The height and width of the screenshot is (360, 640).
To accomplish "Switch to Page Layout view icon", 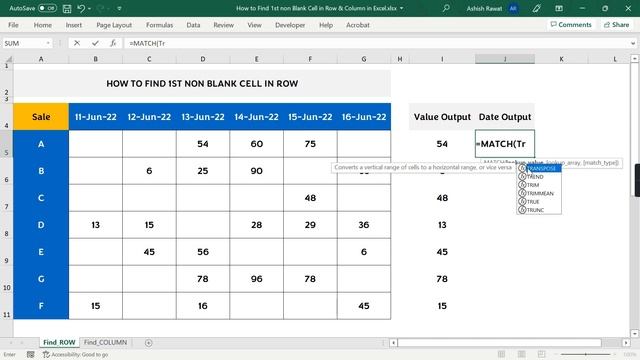I will [521, 354].
